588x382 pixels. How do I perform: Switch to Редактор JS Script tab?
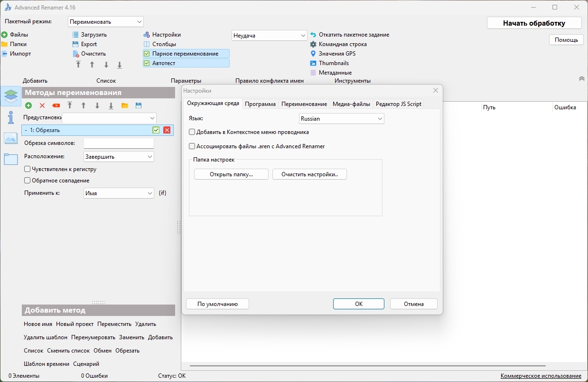pyautogui.click(x=399, y=104)
